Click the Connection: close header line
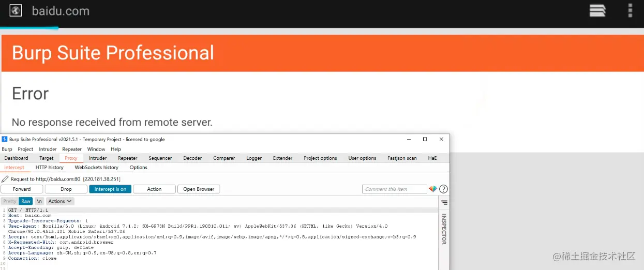This screenshot has width=644, height=270. [x=32, y=258]
